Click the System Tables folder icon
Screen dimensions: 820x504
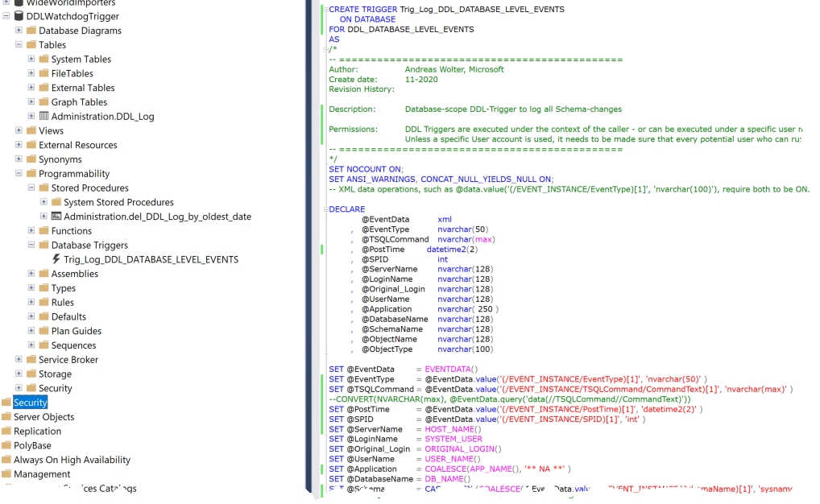(44, 59)
